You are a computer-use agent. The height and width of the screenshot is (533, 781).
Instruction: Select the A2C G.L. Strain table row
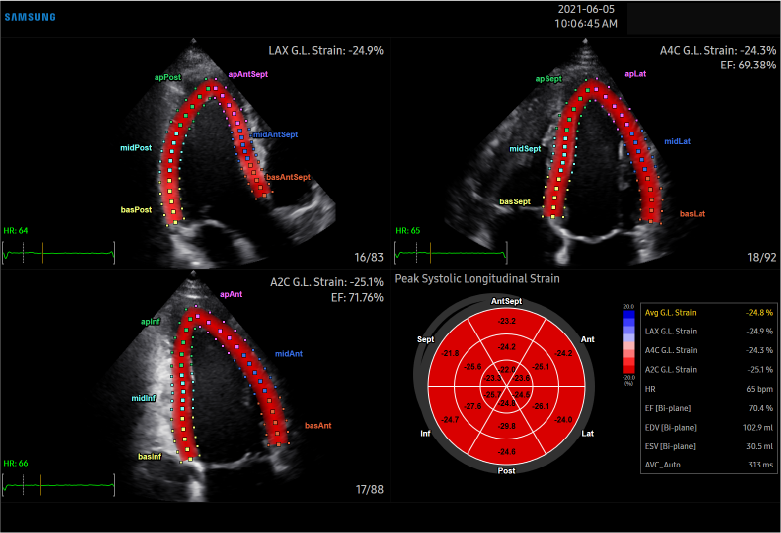click(708, 370)
